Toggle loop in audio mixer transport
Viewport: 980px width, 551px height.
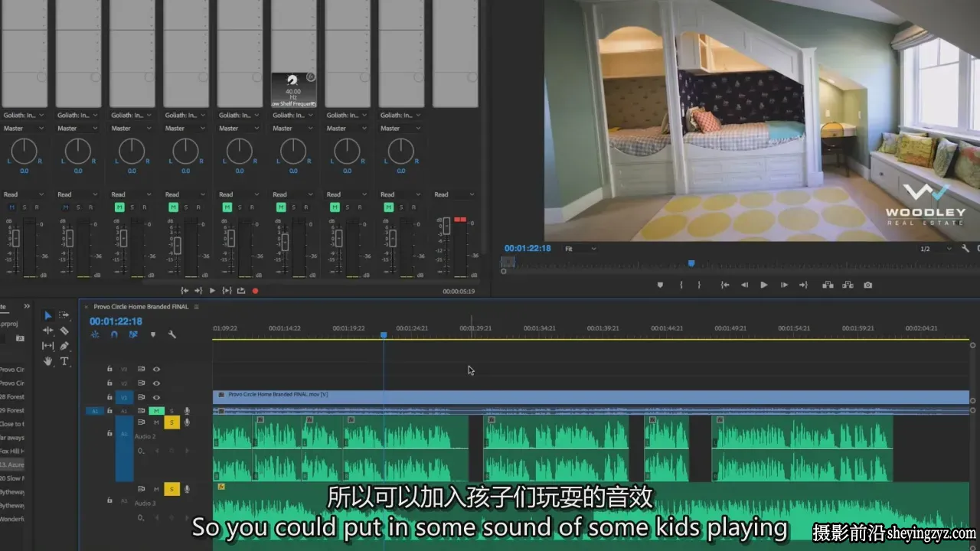[x=241, y=291]
